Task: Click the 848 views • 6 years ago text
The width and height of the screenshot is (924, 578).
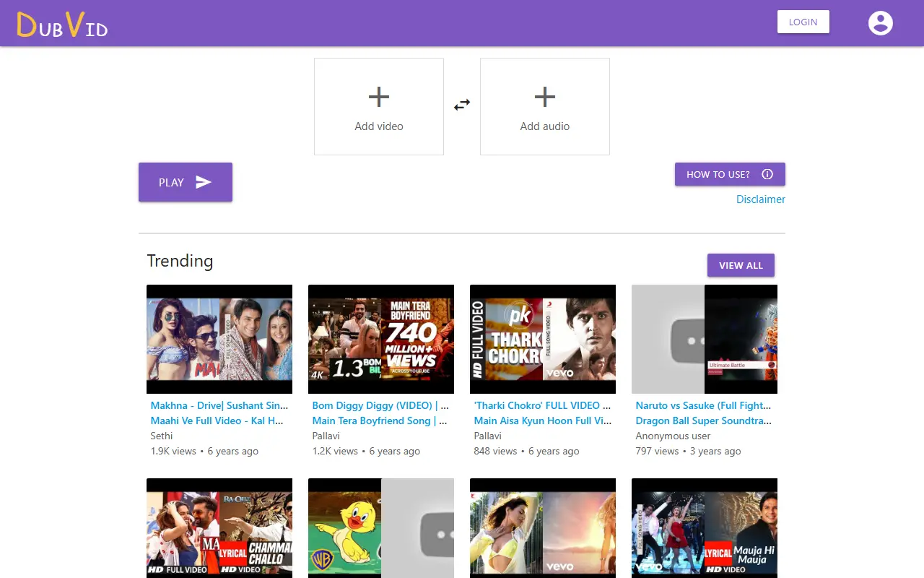Action: 527,451
